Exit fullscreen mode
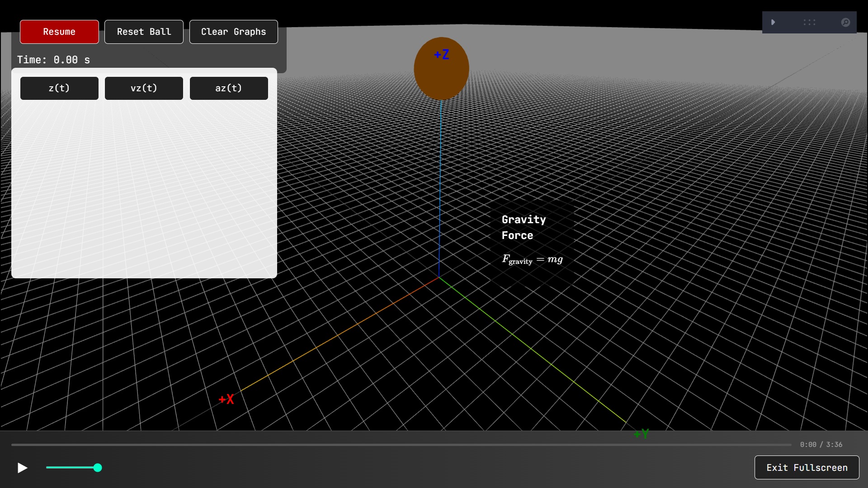868x488 pixels. (x=807, y=468)
